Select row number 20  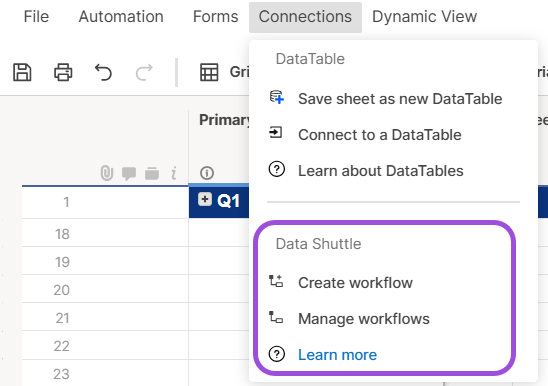click(x=62, y=290)
